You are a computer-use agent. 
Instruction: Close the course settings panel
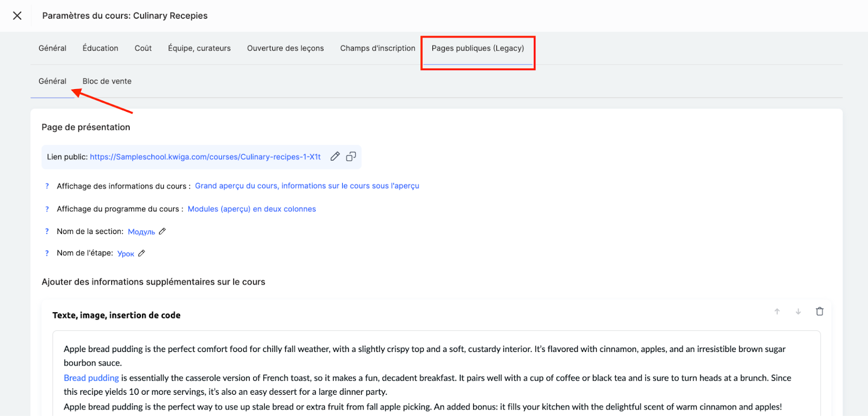17,16
